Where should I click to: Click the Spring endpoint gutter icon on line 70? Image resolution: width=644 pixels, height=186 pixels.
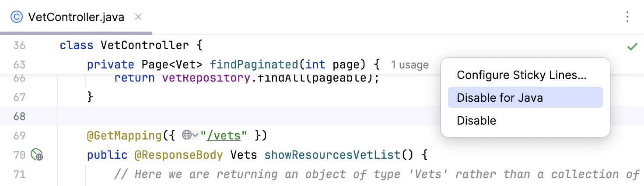click(37, 155)
